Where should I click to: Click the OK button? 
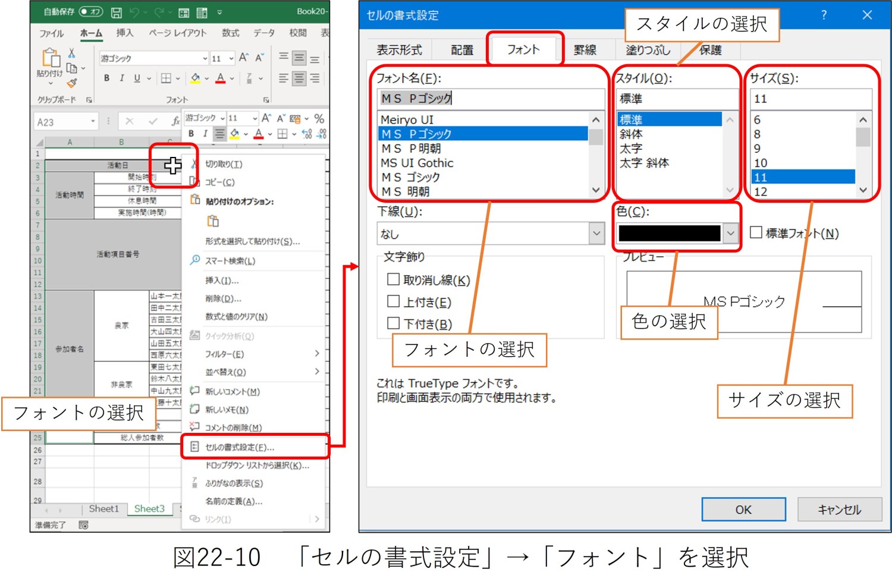tap(743, 510)
